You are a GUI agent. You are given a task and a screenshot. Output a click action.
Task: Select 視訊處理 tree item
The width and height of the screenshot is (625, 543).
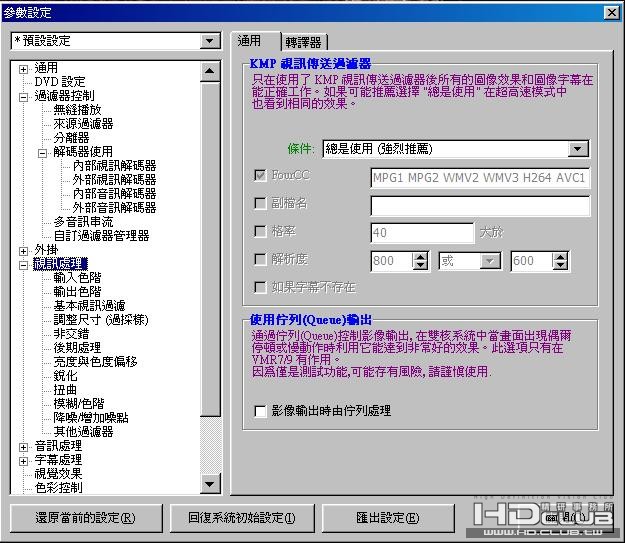click(x=60, y=264)
